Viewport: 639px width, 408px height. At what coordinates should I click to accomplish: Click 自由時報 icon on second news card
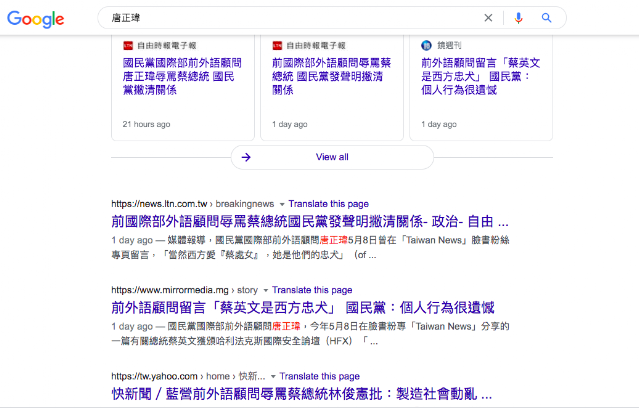pyautogui.click(x=278, y=45)
